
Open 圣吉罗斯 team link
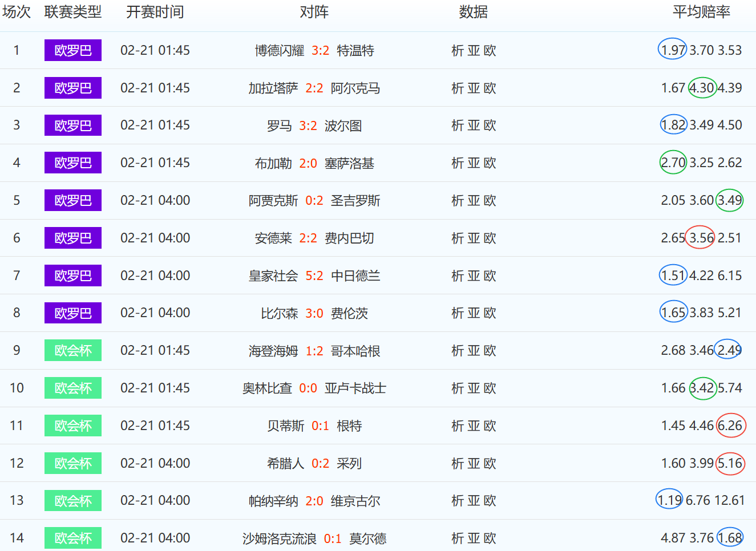(x=355, y=201)
